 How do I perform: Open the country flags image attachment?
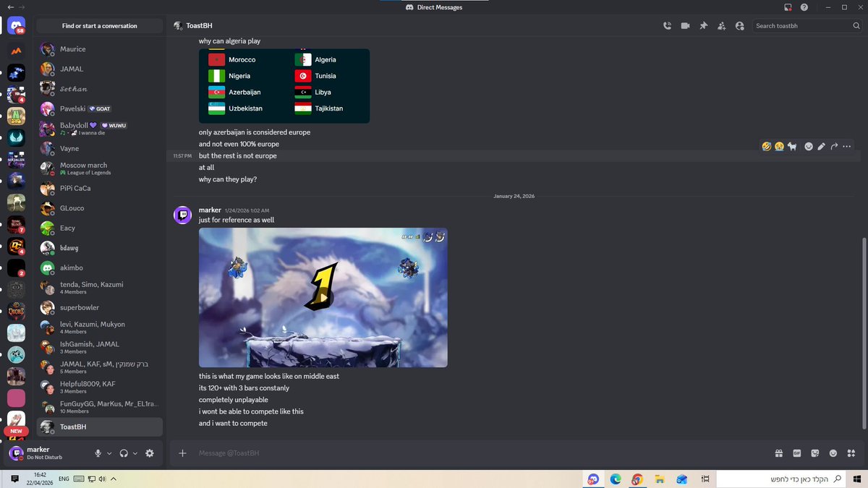click(284, 86)
